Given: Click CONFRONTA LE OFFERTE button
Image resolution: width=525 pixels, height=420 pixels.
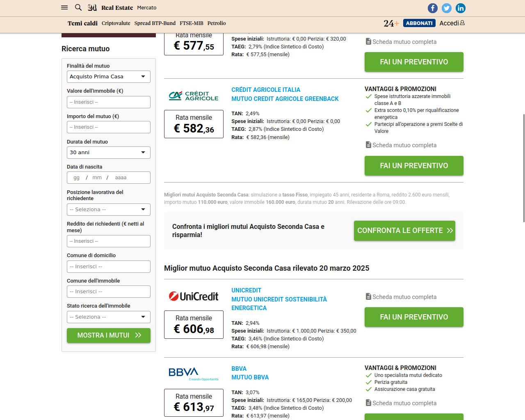Looking at the screenshot, I should point(404,231).
